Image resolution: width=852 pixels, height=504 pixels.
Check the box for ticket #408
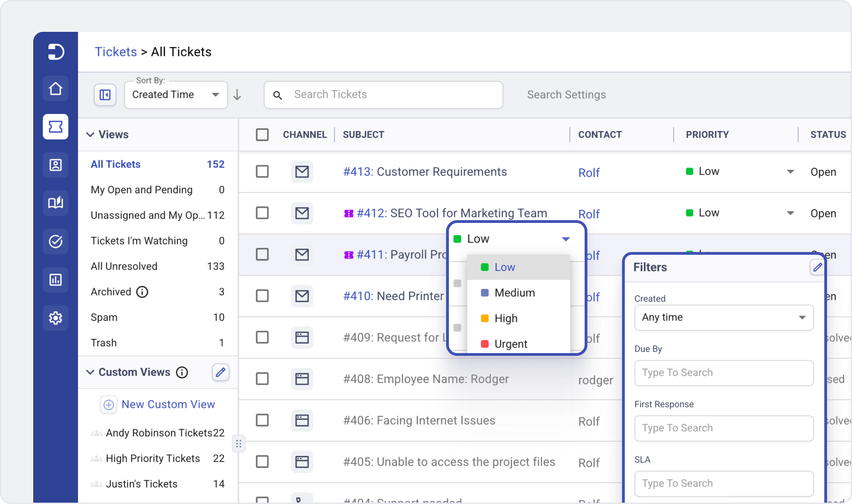262,379
